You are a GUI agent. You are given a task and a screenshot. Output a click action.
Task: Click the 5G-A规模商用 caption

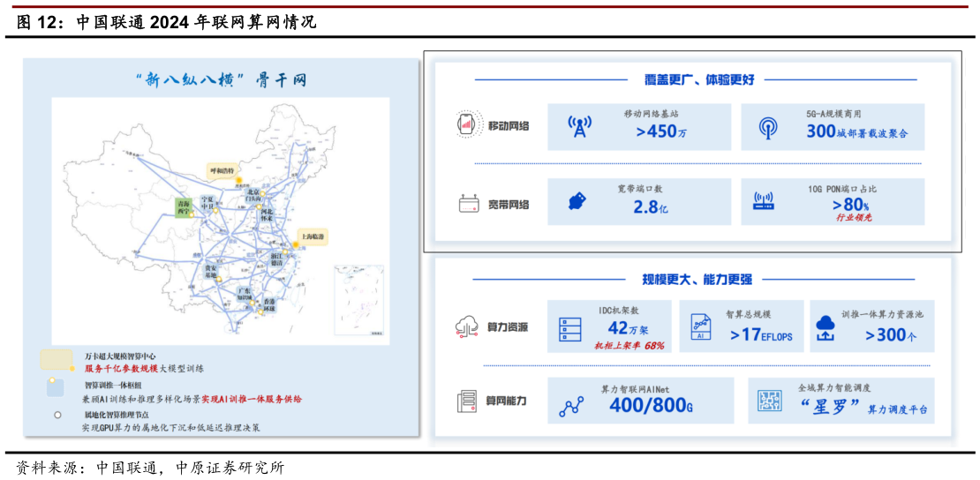tap(833, 115)
